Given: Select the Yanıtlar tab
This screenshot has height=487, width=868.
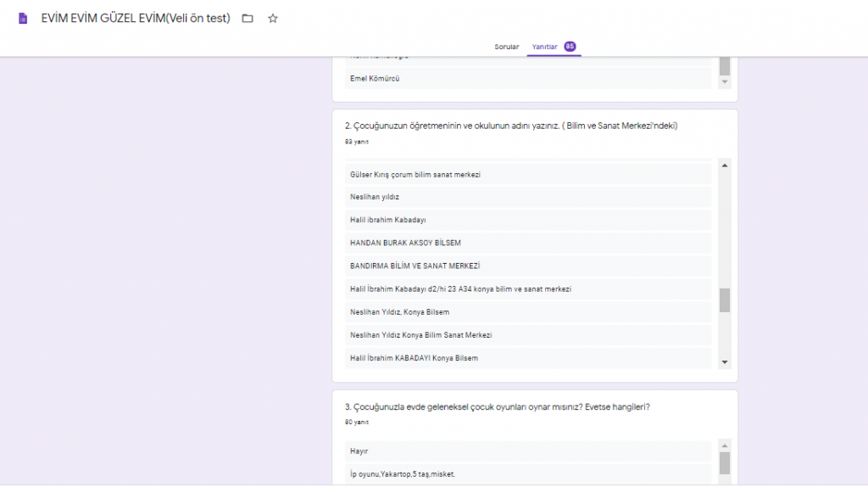Looking at the screenshot, I should pos(544,47).
